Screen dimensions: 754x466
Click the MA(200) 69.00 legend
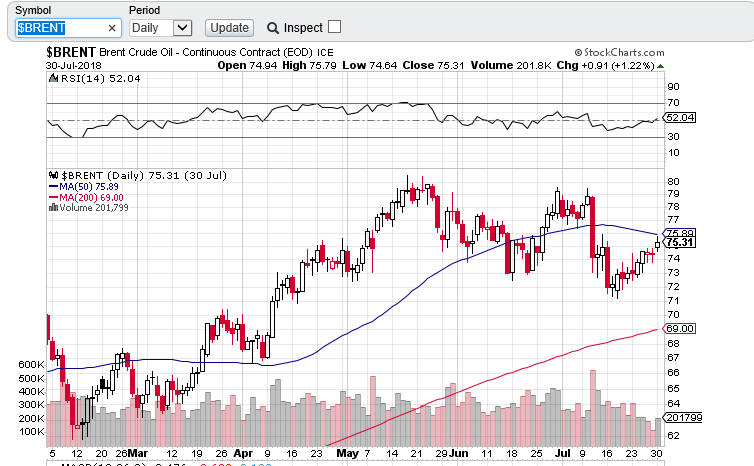(x=91, y=198)
